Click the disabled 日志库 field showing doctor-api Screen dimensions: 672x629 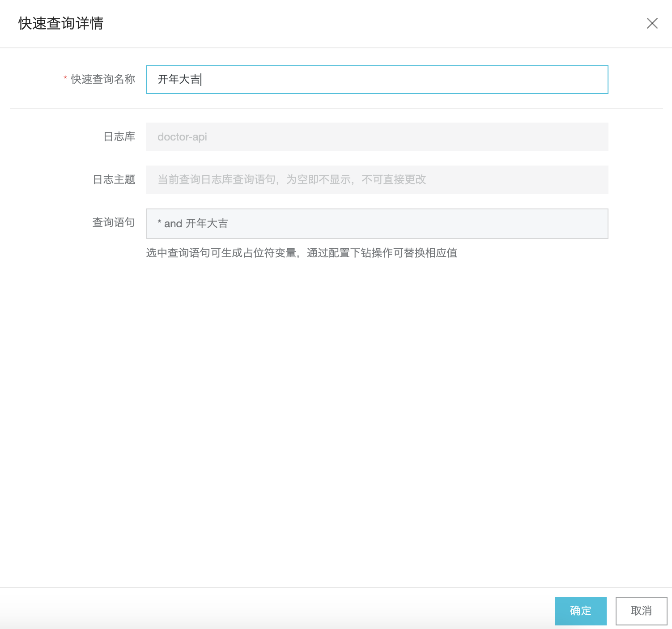pyautogui.click(x=377, y=137)
